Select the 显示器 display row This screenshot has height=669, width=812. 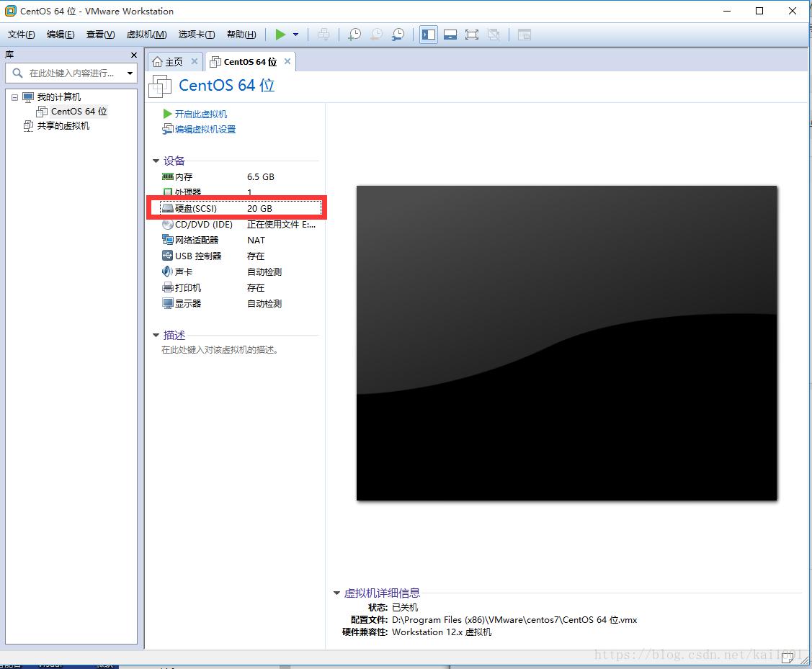click(x=241, y=303)
